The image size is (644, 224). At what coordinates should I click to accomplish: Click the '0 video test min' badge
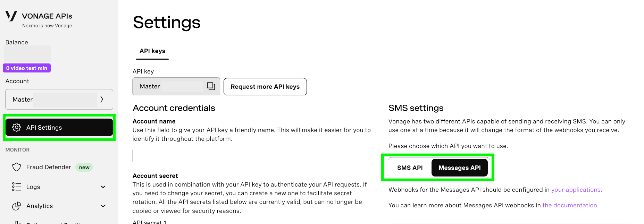[27, 68]
